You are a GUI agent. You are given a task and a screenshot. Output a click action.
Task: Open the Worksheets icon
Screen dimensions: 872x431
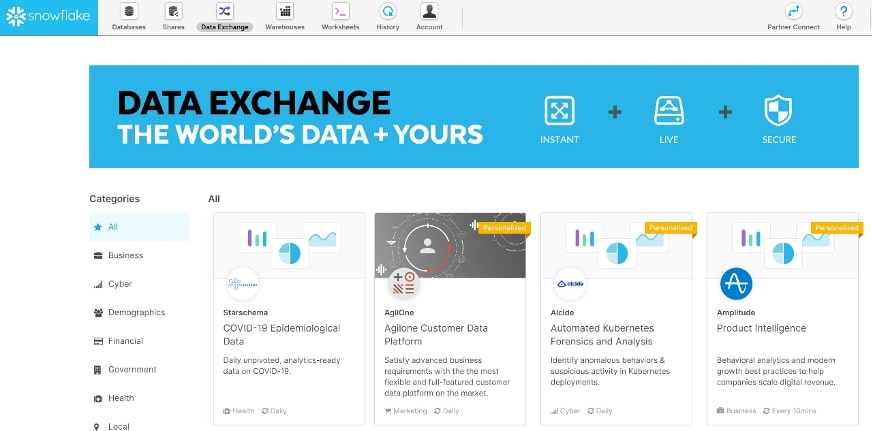(x=340, y=11)
